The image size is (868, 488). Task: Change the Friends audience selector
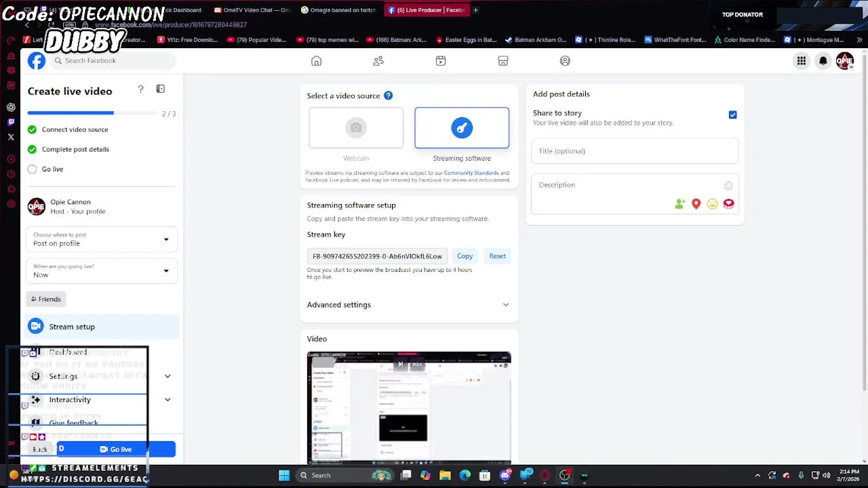(46, 299)
